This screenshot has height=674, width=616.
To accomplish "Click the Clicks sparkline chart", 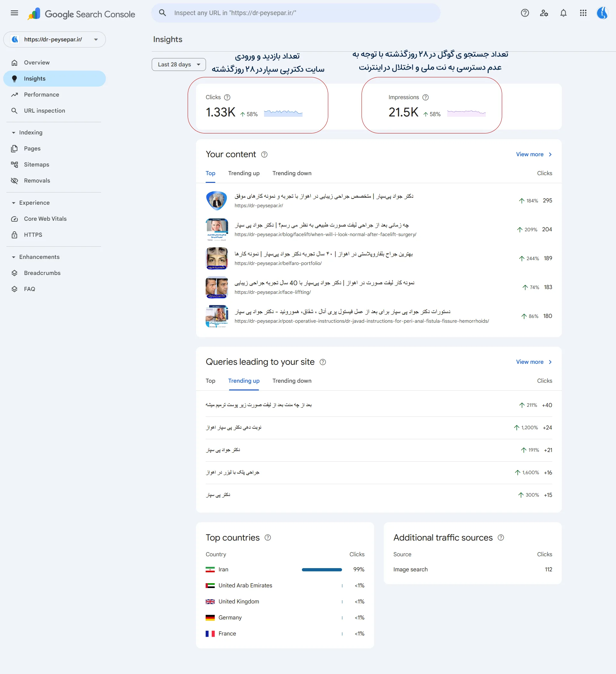I will click(283, 113).
